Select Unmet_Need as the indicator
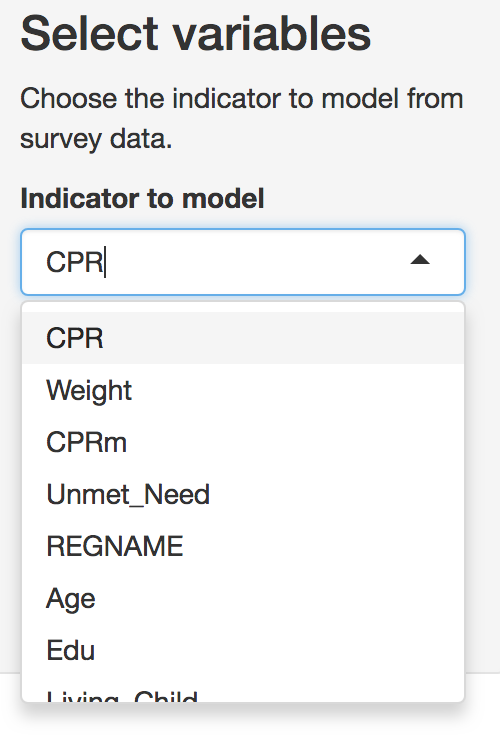 [243, 494]
